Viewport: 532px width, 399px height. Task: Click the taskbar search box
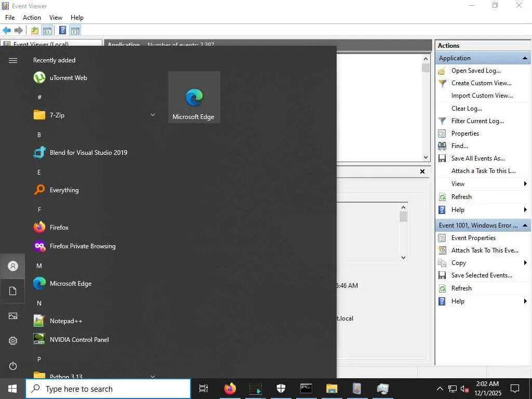[x=108, y=389]
